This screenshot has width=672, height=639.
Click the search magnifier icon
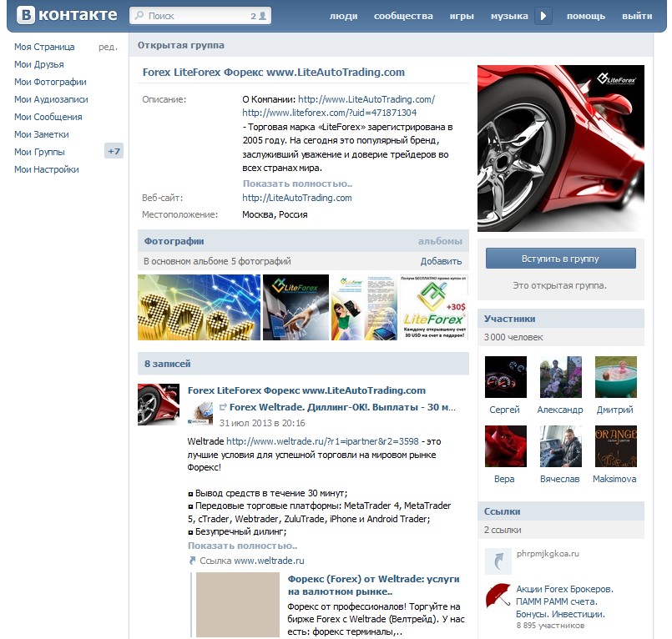point(139,16)
